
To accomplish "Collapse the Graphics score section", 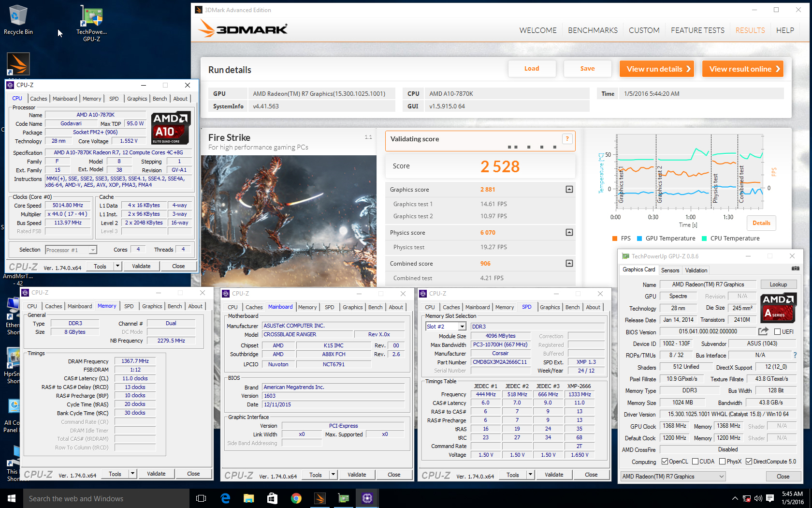I will [569, 189].
